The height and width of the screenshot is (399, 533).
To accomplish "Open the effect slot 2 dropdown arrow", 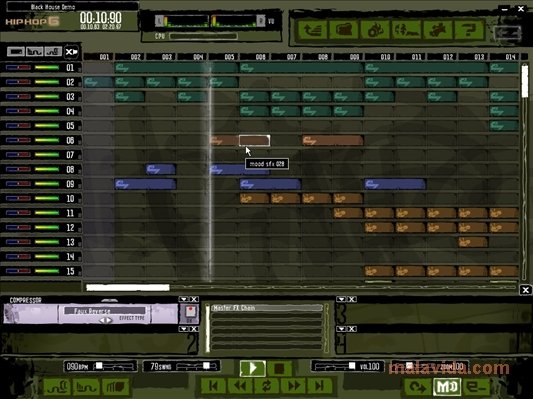I will point(184,329).
